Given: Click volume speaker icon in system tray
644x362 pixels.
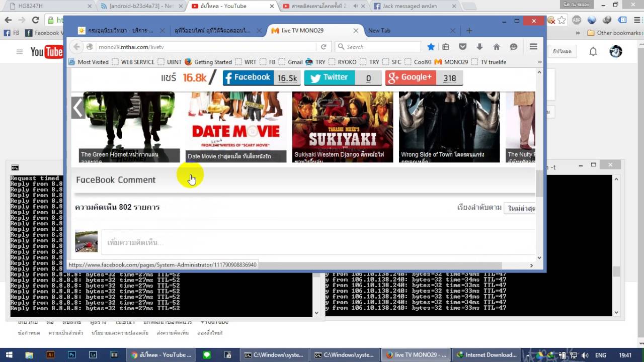Looking at the screenshot, I should pos(584,355).
